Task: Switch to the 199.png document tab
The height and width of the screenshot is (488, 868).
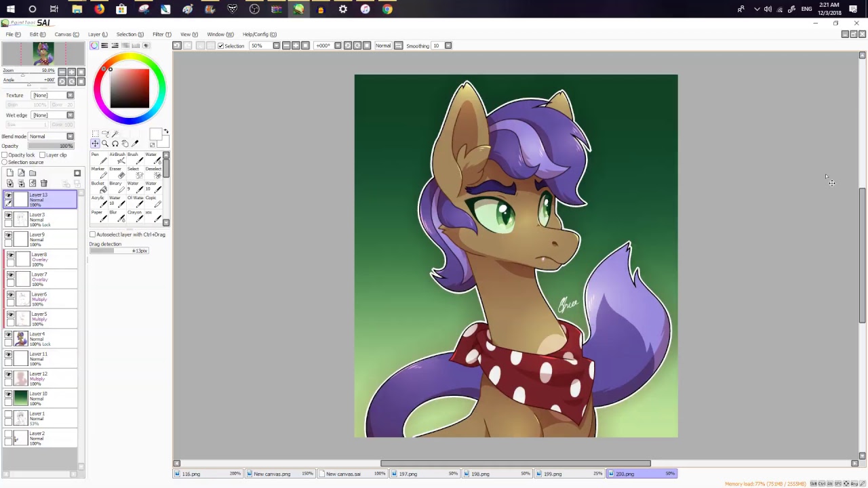Action: tap(571, 474)
